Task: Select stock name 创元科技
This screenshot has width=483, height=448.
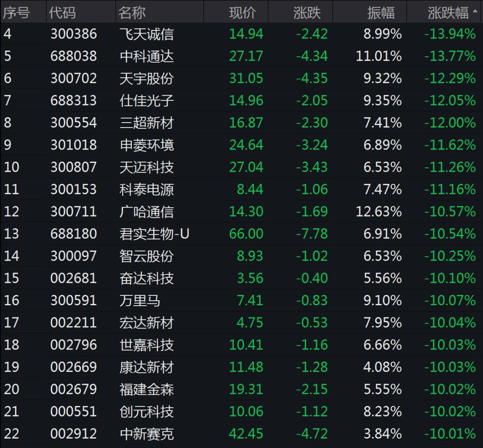Action: click(147, 411)
